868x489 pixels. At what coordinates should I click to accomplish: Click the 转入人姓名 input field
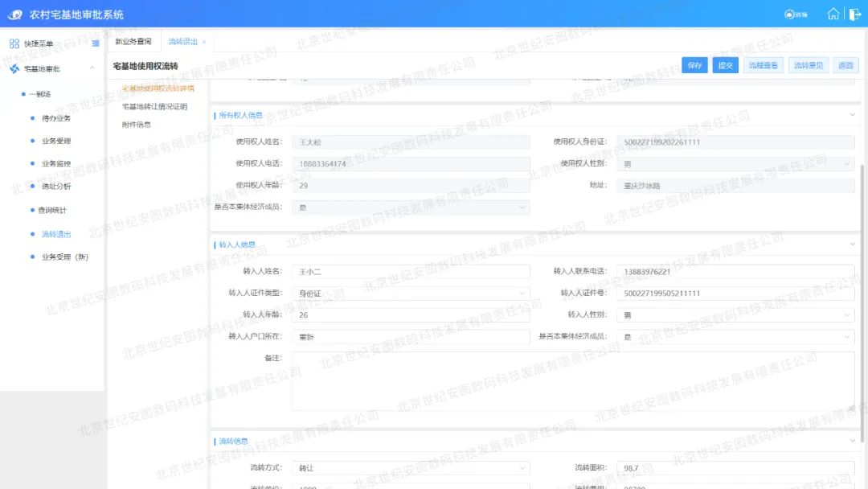coord(410,272)
